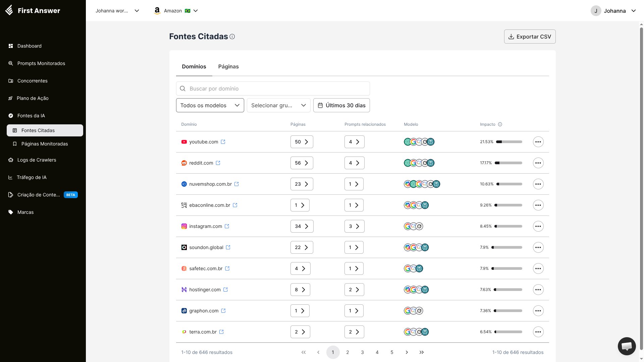Open the Selecionar grupo dropdown
Image resolution: width=644 pixels, height=362 pixels.
(x=278, y=105)
